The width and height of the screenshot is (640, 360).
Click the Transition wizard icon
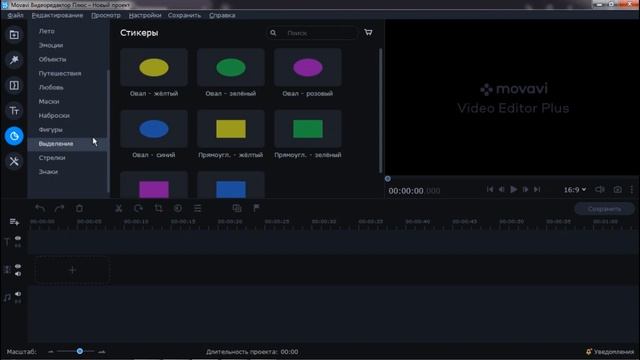tap(237, 209)
